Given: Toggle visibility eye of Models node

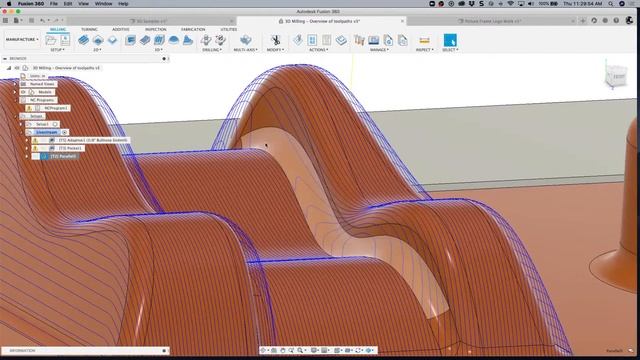Looking at the screenshot, I should coord(23,92).
